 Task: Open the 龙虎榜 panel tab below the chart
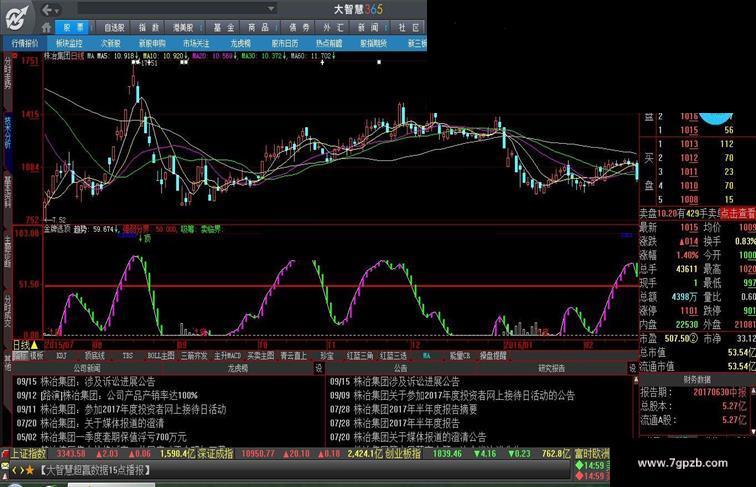pyautogui.click(x=237, y=368)
